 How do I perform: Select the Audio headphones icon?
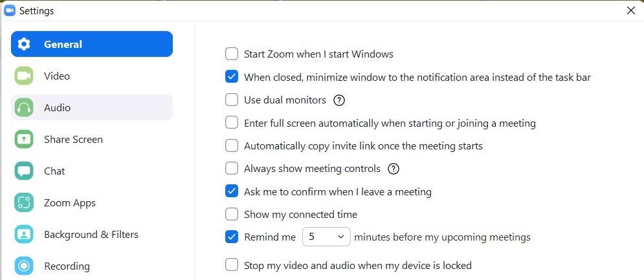pos(24,107)
